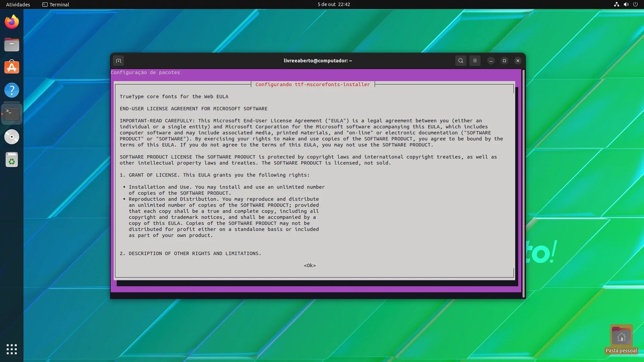Open the volume indicator in system tray
Screen dimensions: 644x362
[x=626, y=4]
